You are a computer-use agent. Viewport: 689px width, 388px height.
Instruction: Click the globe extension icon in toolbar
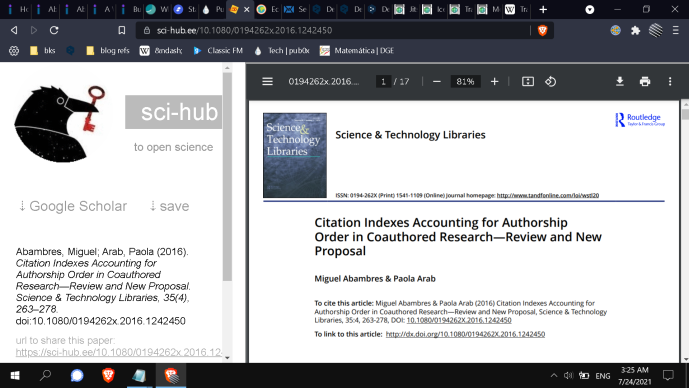(x=615, y=30)
